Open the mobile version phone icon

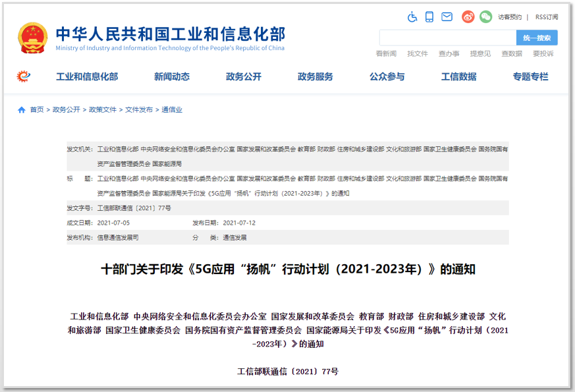[429, 17]
